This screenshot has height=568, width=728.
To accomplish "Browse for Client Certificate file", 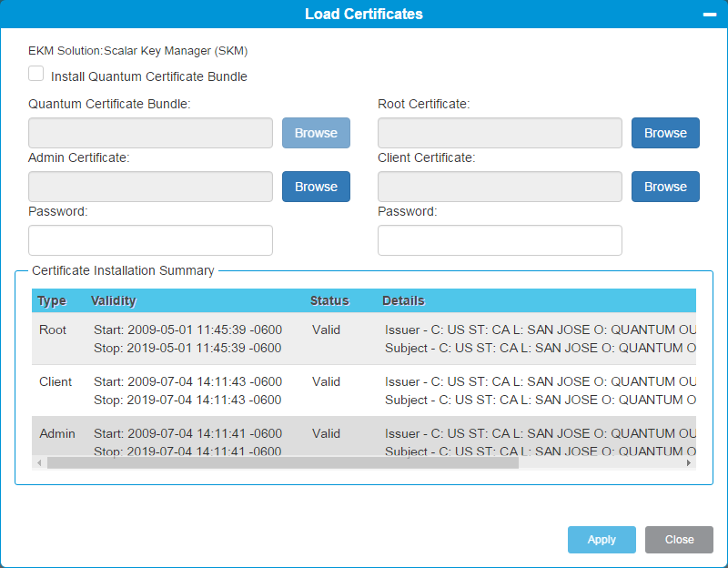I will (x=665, y=187).
